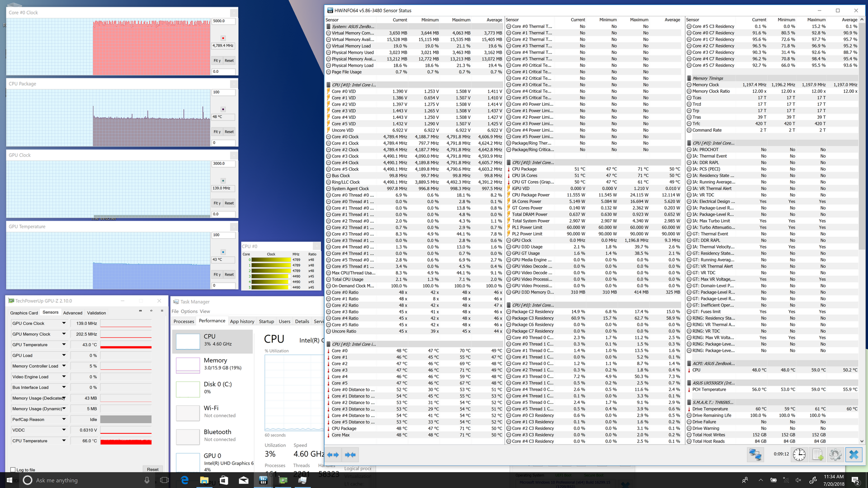Toggle color marker in GPU Temperature graph
Image resolution: width=868 pixels, height=488 pixels.
coord(223,252)
